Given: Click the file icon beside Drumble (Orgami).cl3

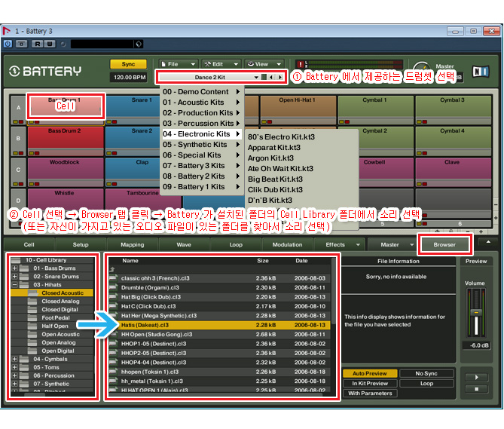Looking at the screenshot, I should tap(113, 287).
